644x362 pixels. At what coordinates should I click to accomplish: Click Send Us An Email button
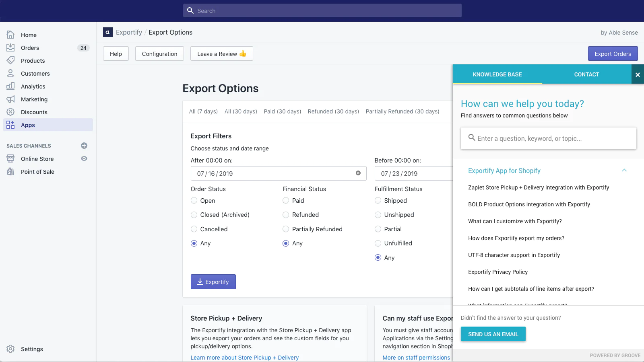pyautogui.click(x=493, y=334)
